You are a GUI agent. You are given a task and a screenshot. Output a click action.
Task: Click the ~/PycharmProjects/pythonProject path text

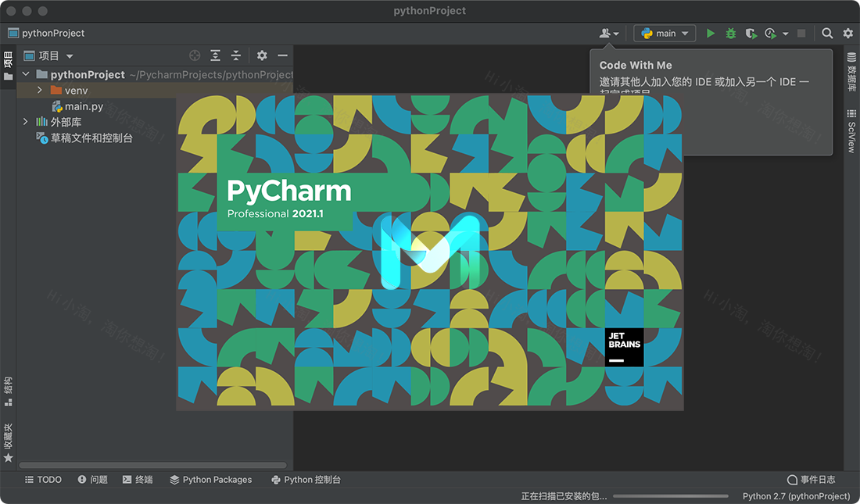(x=212, y=74)
